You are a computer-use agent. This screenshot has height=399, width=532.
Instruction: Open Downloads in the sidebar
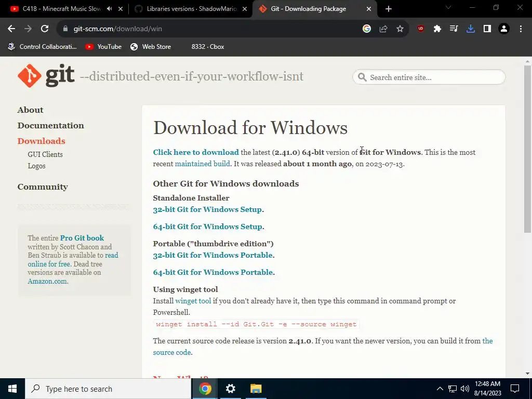tap(41, 141)
